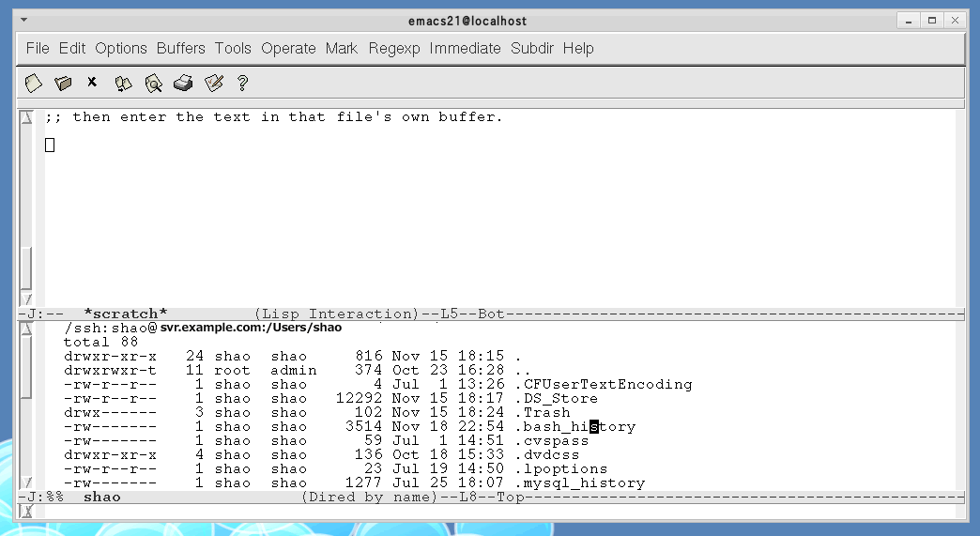The height and width of the screenshot is (536, 980).
Task: Open the Subdir menu
Action: pos(532,48)
